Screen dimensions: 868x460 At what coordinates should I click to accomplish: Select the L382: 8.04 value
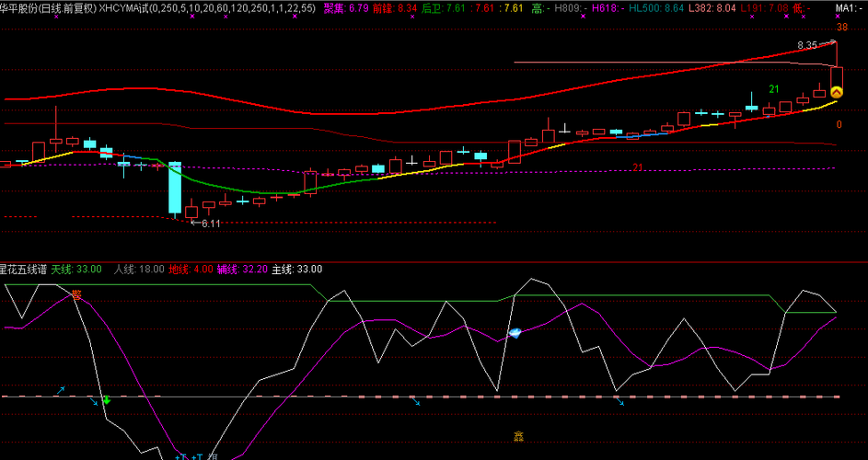coord(714,7)
